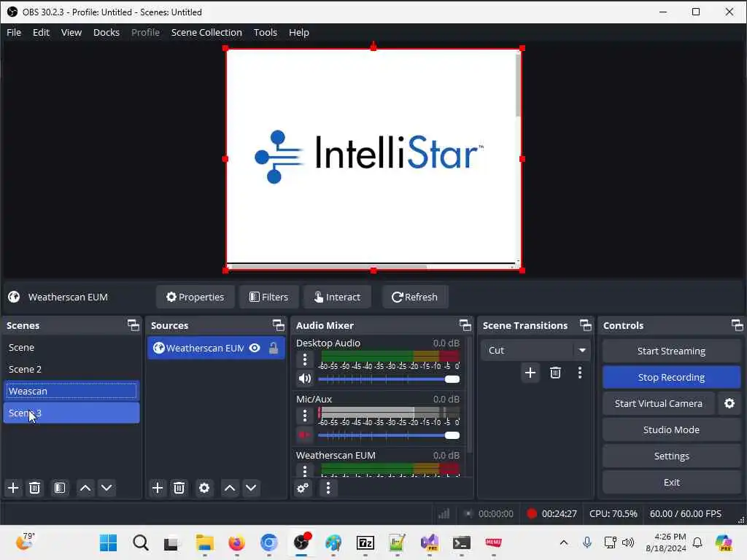Image resolution: width=747 pixels, height=560 pixels.
Task: Pop out the Sources dock
Action: tap(278, 325)
